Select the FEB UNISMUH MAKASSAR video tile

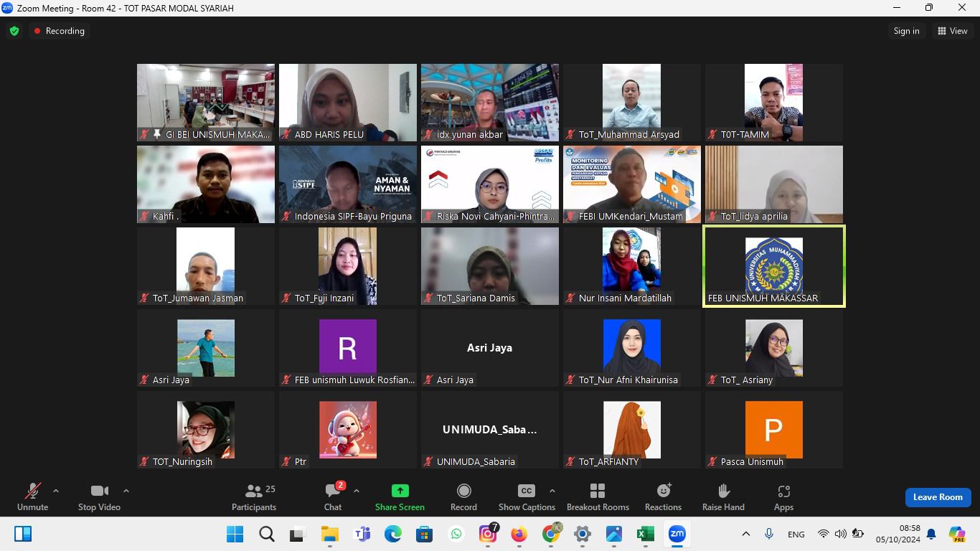[773, 266]
